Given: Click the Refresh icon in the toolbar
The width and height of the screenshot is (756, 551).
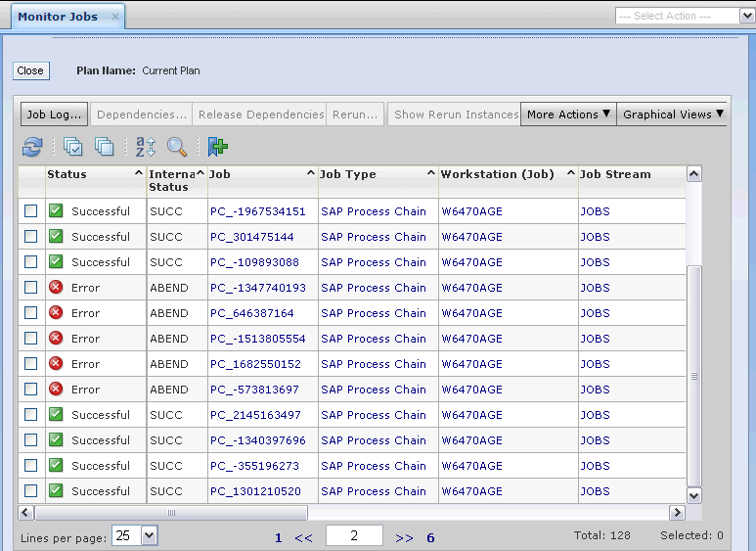Looking at the screenshot, I should pos(32,147).
